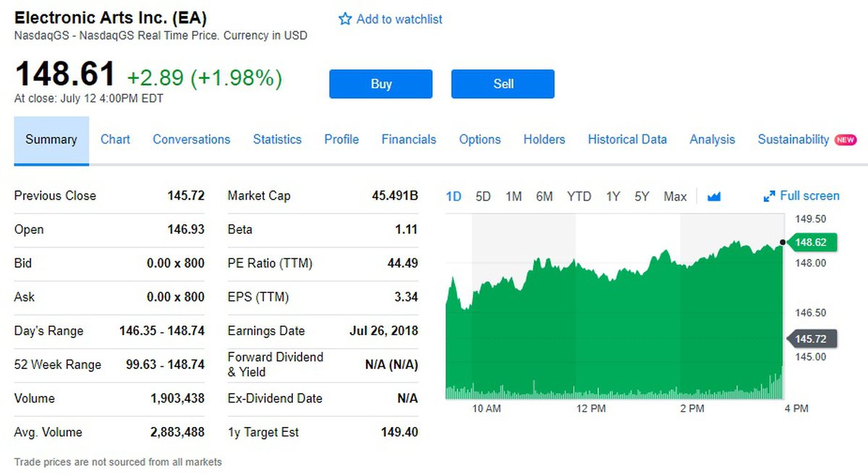Select the Options tab
The width and height of the screenshot is (868, 474).
coord(480,140)
